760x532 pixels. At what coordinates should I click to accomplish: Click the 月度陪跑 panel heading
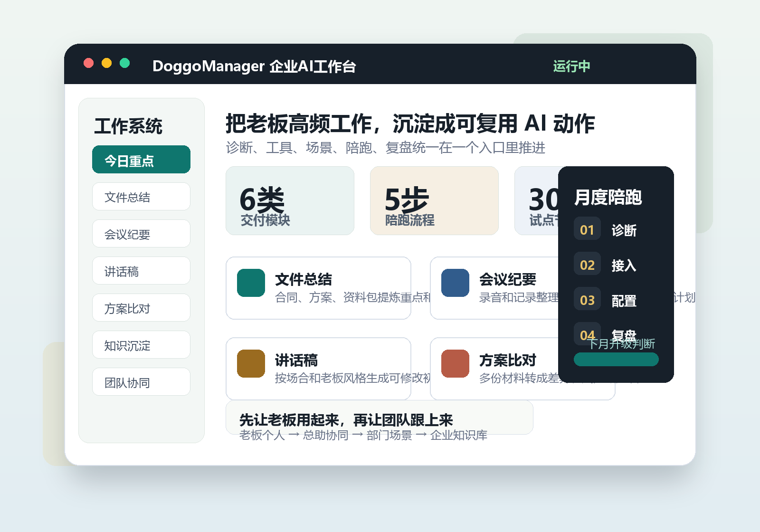[x=608, y=197]
